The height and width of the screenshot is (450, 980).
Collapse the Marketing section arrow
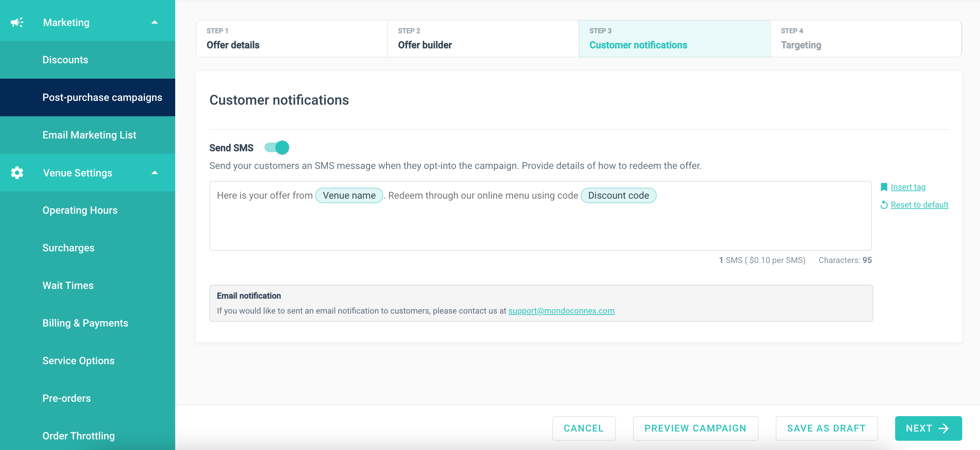(x=154, y=23)
